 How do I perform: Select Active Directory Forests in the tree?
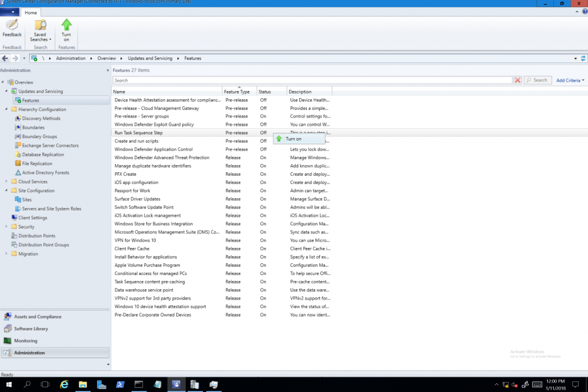[45, 172]
